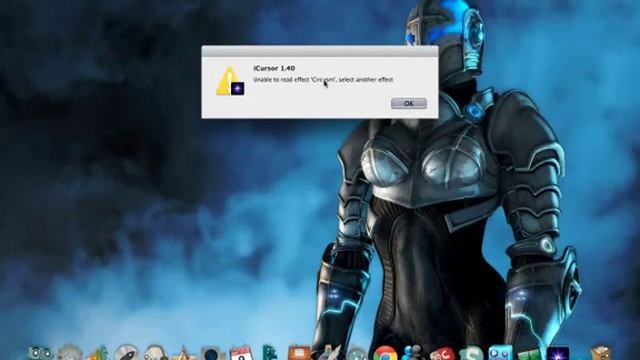
Task: Open Google Chrome from the dock
Action: (385, 353)
